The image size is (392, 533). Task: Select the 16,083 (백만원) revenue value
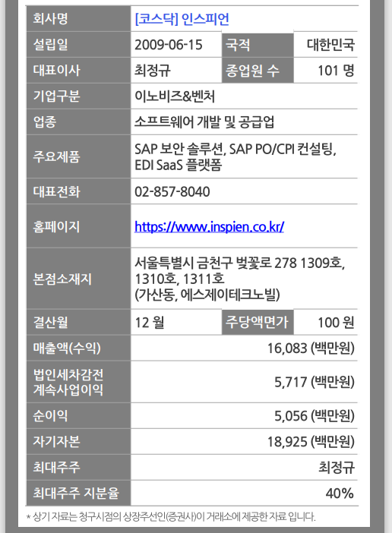(311, 348)
